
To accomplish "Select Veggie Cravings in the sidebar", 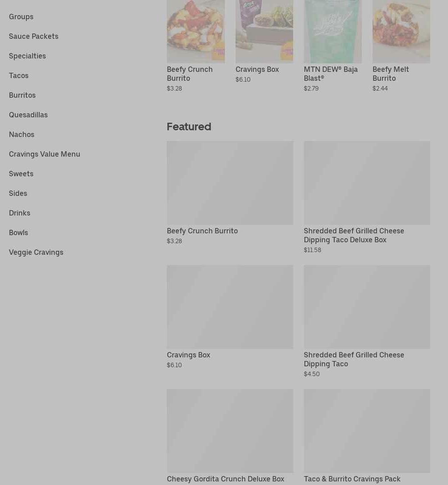I will pyautogui.click(x=36, y=253).
